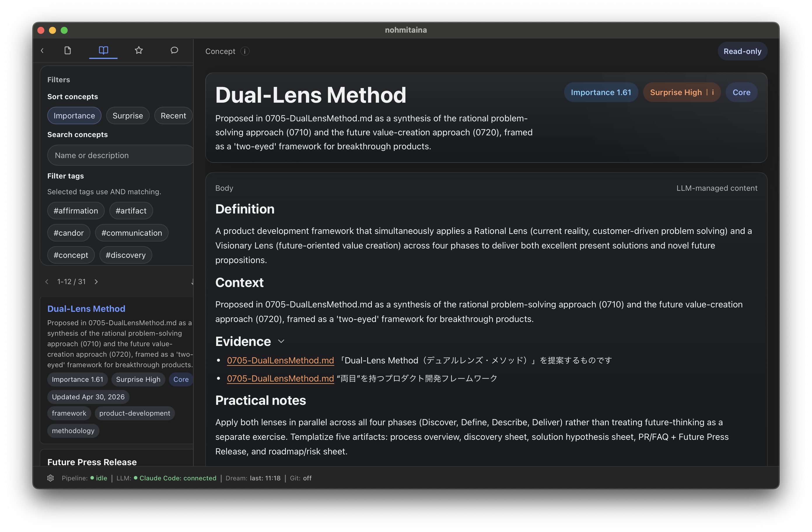Image resolution: width=812 pixels, height=532 pixels.
Task: Click the Surprise High info icon
Action: click(713, 92)
